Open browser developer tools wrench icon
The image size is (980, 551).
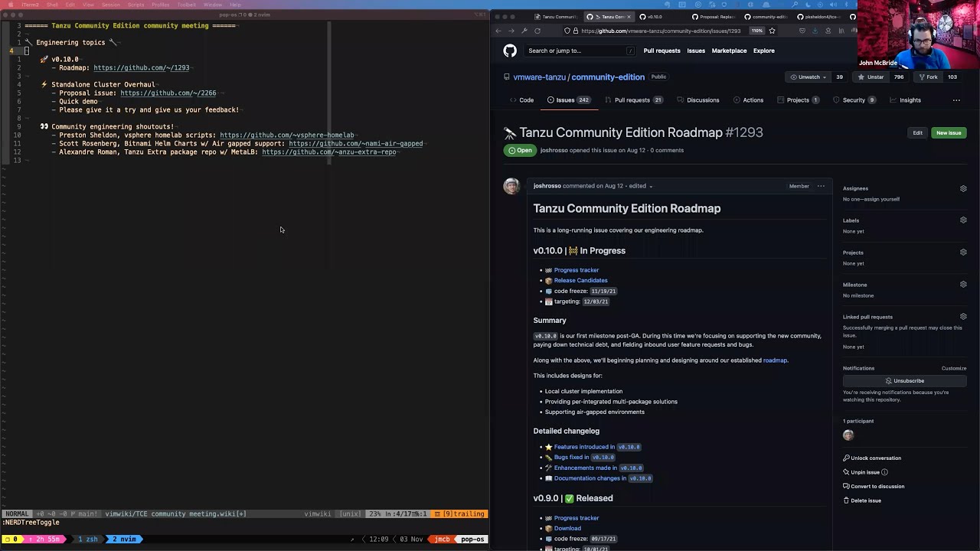pos(524,31)
